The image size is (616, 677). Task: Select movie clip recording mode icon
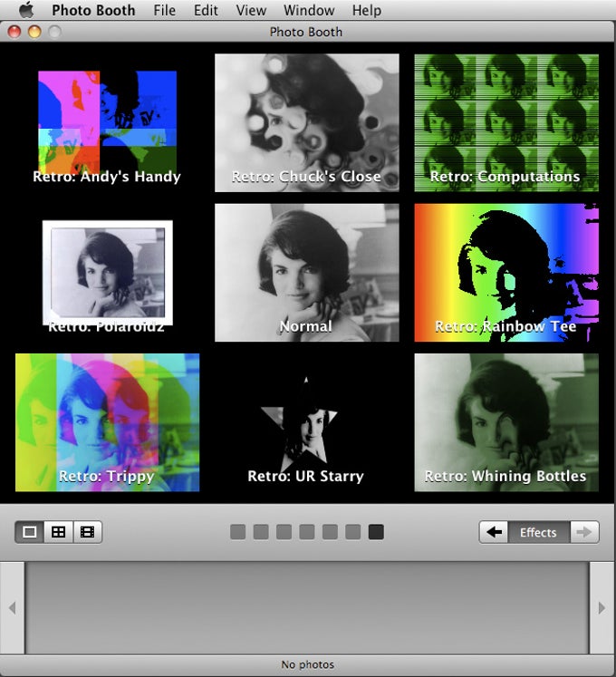(88, 532)
